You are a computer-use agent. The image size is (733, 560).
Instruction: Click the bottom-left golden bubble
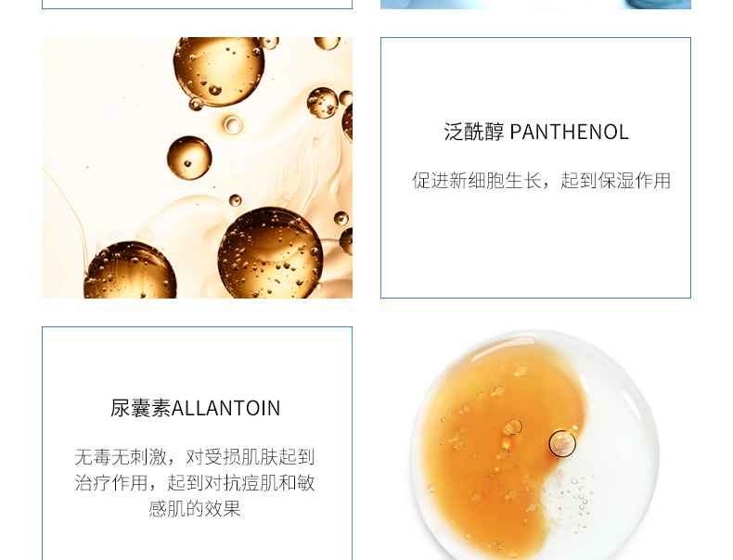point(130,271)
